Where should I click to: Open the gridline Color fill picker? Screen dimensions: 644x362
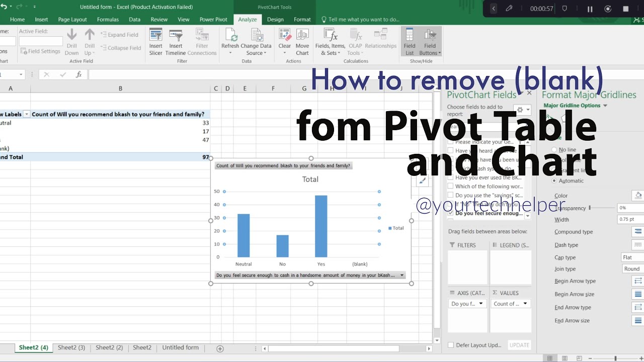click(638, 195)
